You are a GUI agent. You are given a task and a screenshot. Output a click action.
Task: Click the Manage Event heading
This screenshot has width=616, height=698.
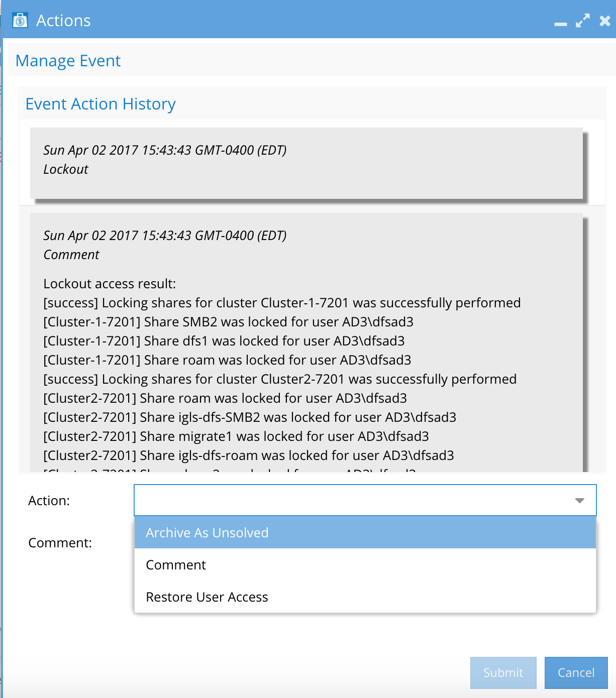pyautogui.click(x=68, y=61)
